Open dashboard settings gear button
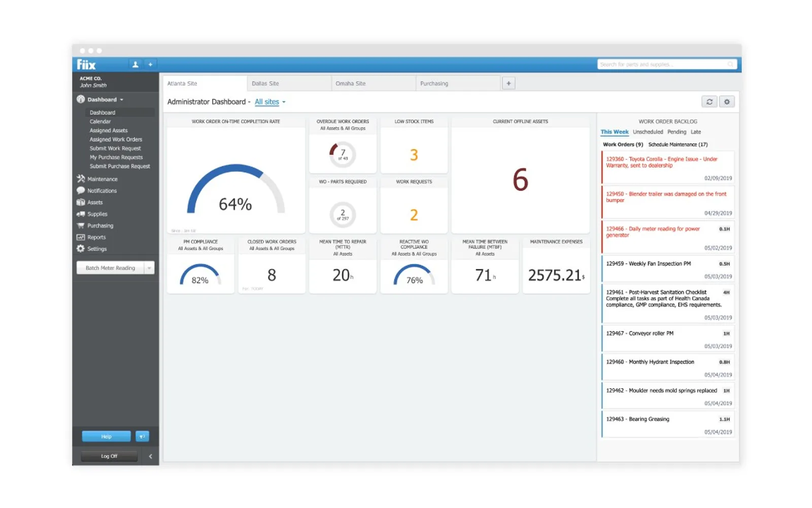 click(727, 102)
